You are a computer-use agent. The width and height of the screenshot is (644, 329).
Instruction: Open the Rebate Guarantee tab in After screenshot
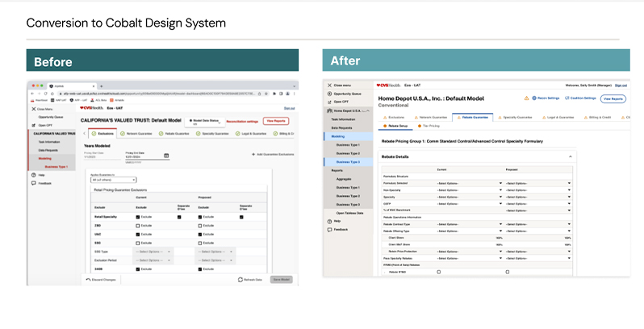472,117
